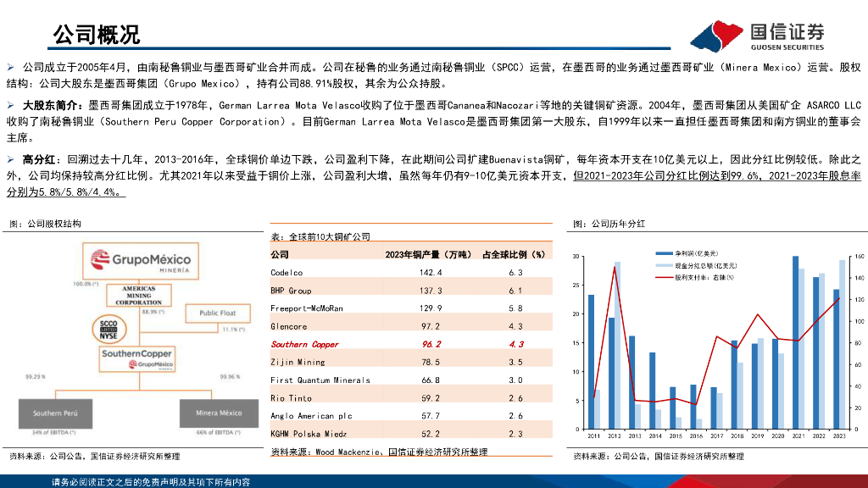This screenshot has width=868, height=488.
Task: Click the 99.96% ownership label
Action: coord(230,377)
